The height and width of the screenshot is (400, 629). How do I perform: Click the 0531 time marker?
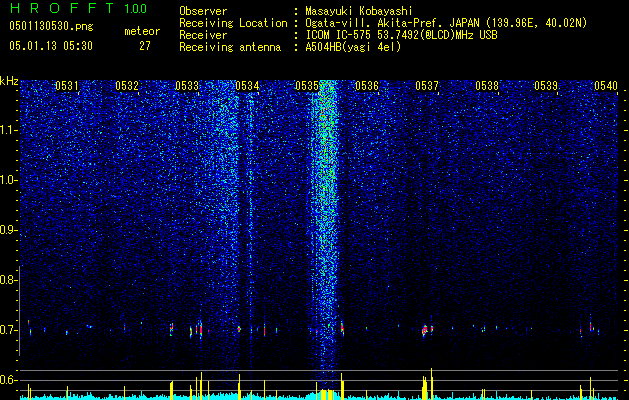click(x=67, y=86)
